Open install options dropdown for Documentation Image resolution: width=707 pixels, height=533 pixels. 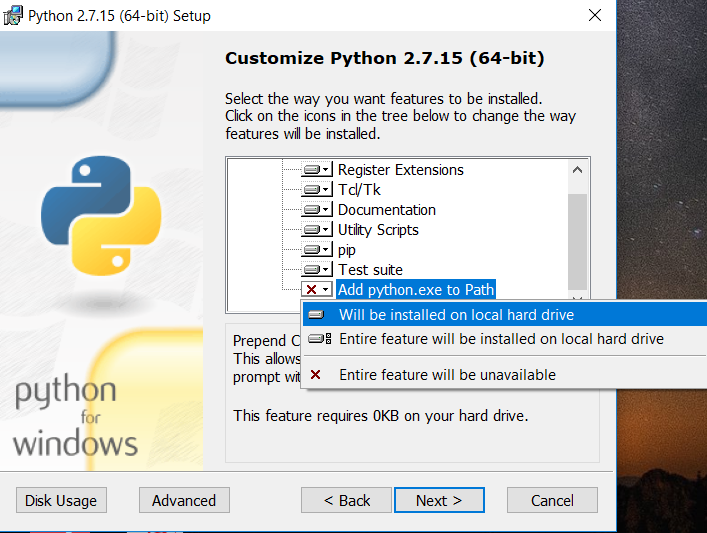tap(317, 210)
